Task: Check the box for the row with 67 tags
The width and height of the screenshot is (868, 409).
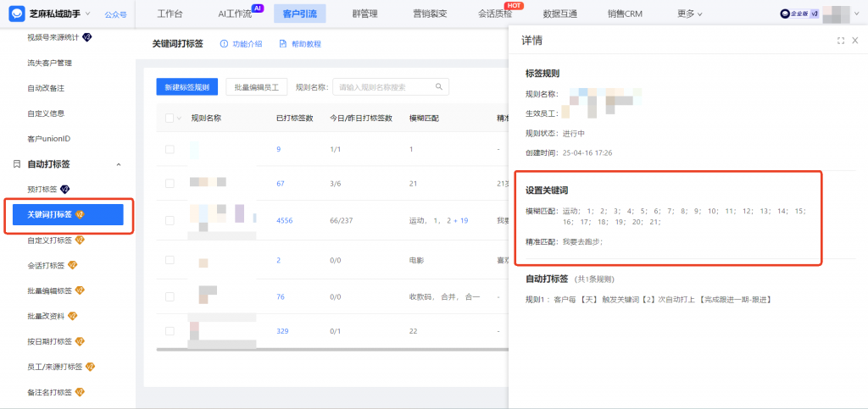Action: point(170,183)
